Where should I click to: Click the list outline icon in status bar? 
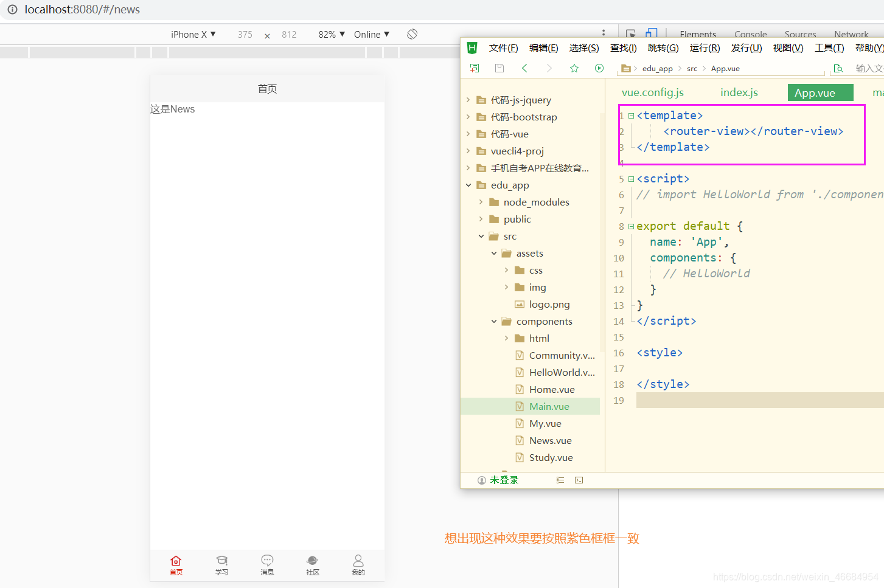[x=560, y=480]
